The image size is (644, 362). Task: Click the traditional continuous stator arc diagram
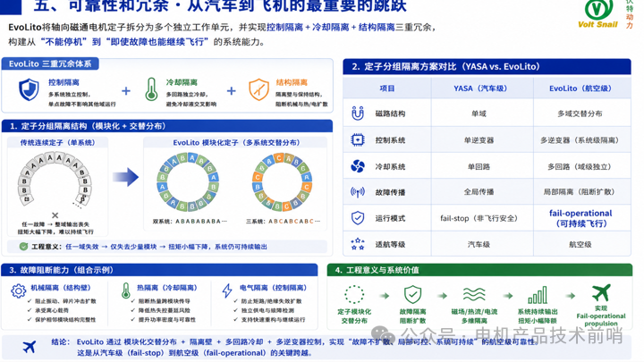[55, 179]
